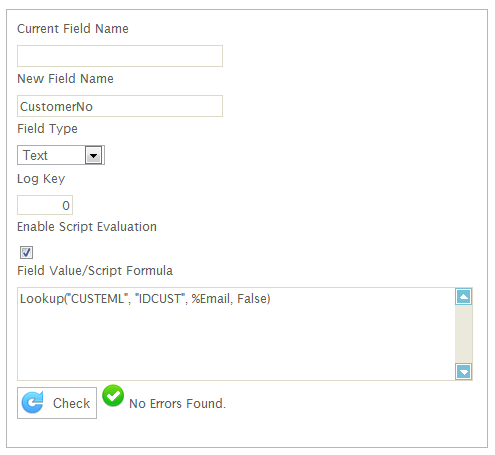The height and width of the screenshot is (455, 495).
Task: Toggle the Enable Script Evaluation checkbox
Action: [x=26, y=252]
